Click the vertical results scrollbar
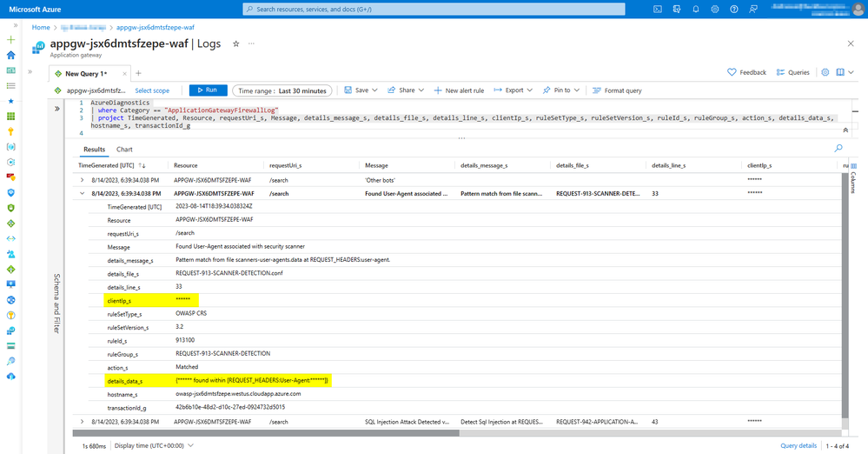 [x=845, y=296]
